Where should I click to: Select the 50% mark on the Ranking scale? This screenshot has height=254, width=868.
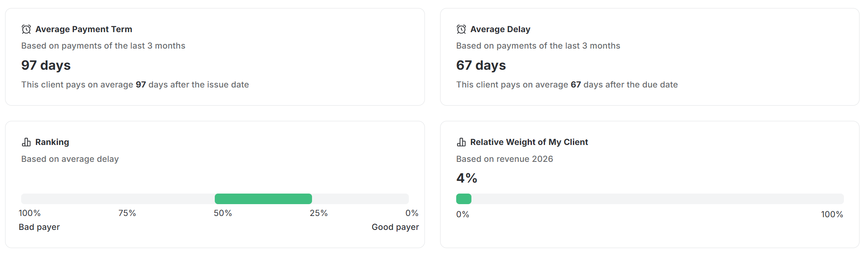[223, 213]
